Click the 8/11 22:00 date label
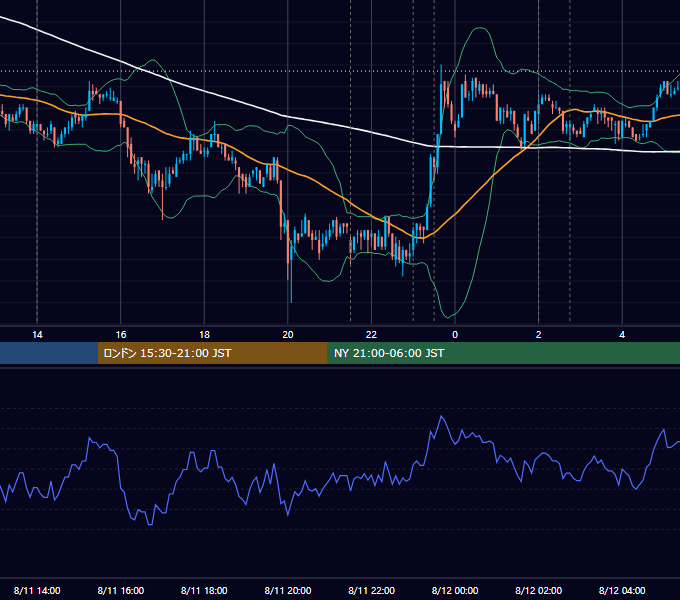 [x=371, y=590]
